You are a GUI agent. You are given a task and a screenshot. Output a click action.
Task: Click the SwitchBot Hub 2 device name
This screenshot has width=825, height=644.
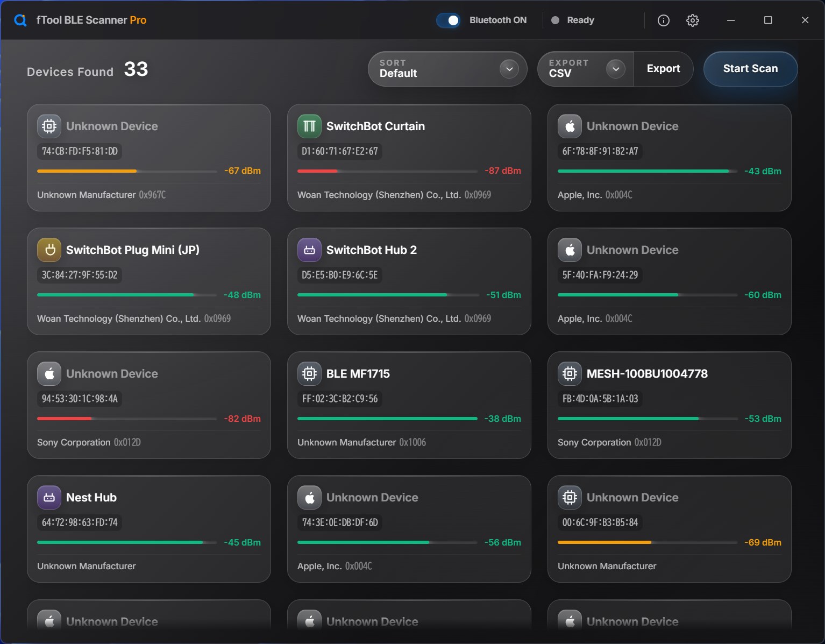pos(372,250)
